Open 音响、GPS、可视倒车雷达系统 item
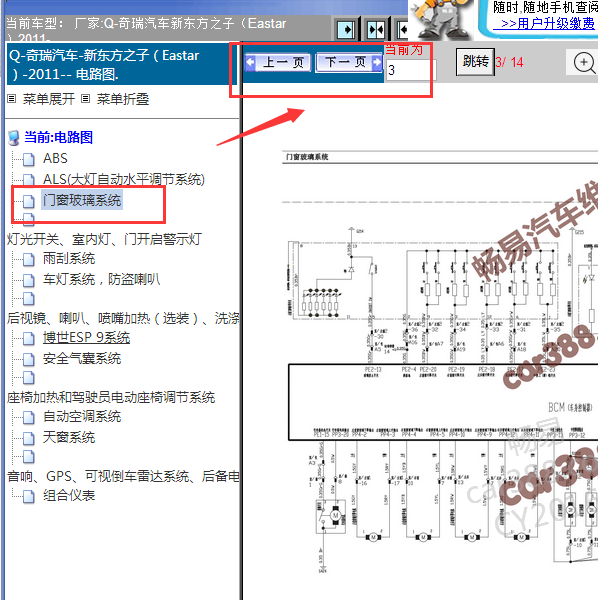The height and width of the screenshot is (600, 598). (x=123, y=476)
